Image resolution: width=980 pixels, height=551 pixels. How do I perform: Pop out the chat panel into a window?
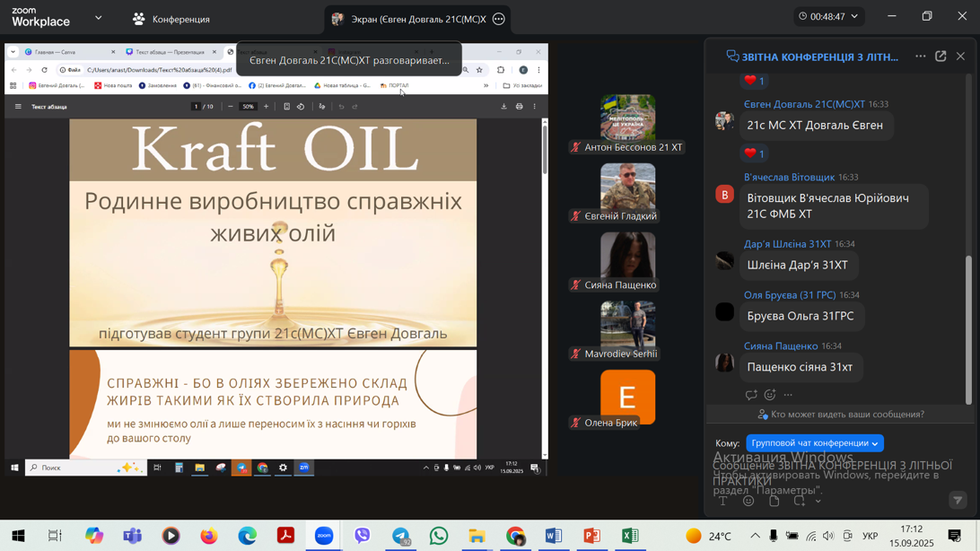coord(941,57)
